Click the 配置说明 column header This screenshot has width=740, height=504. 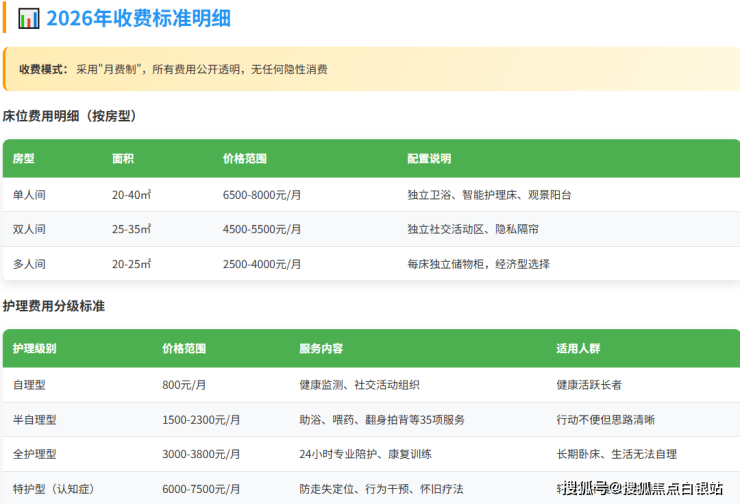pos(429,159)
